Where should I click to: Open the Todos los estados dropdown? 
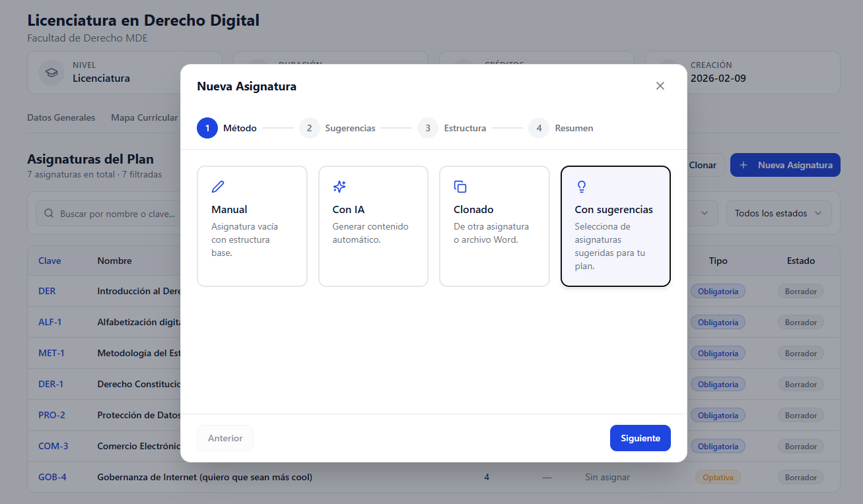(x=778, y=213)
